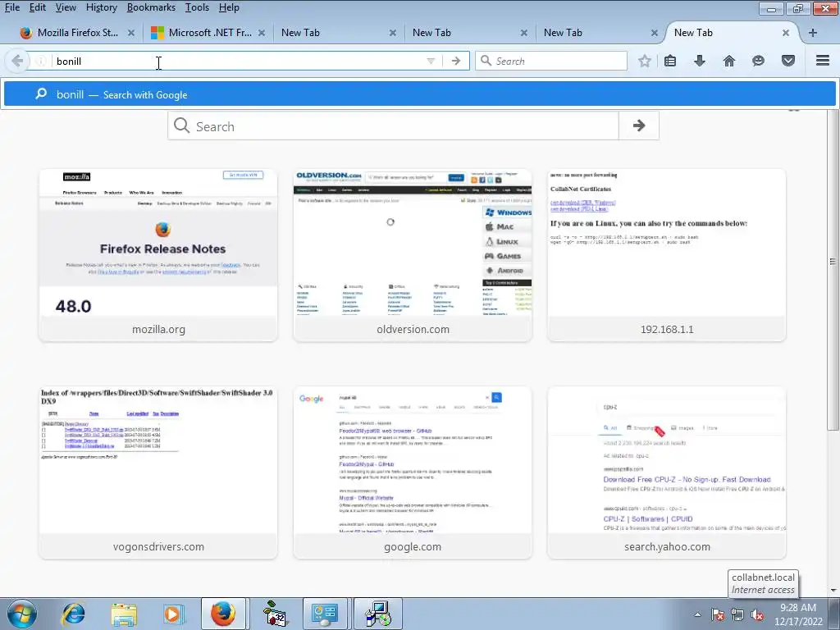Open the URL bar history dropdown arrow

[431, 61]
